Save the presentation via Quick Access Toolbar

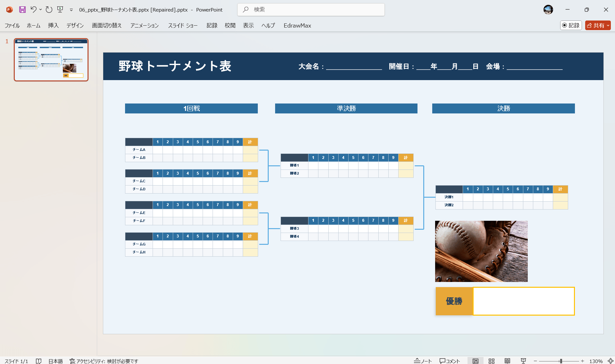(x=22, y=10)
